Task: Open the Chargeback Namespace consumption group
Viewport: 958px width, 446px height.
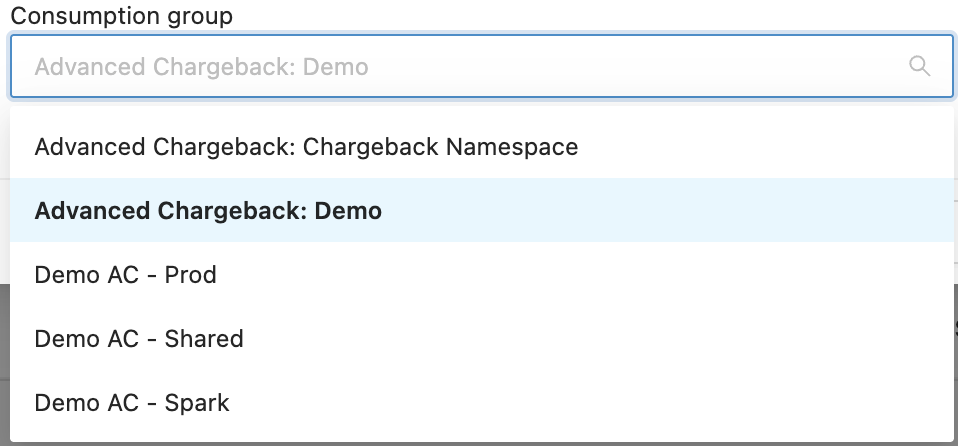Action: tap(306, 147)
